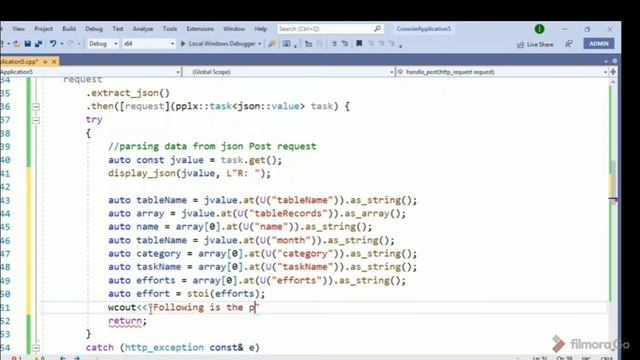Open the Window menu

point(234,29)
